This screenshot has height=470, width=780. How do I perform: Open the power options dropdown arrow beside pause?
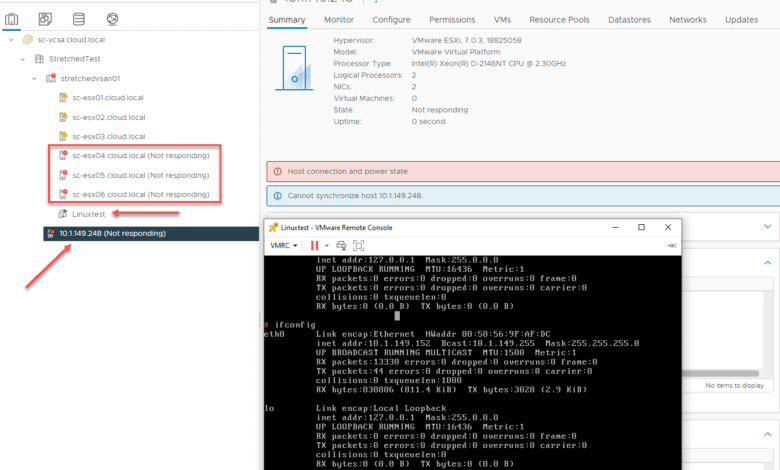(x=327, y=246)
